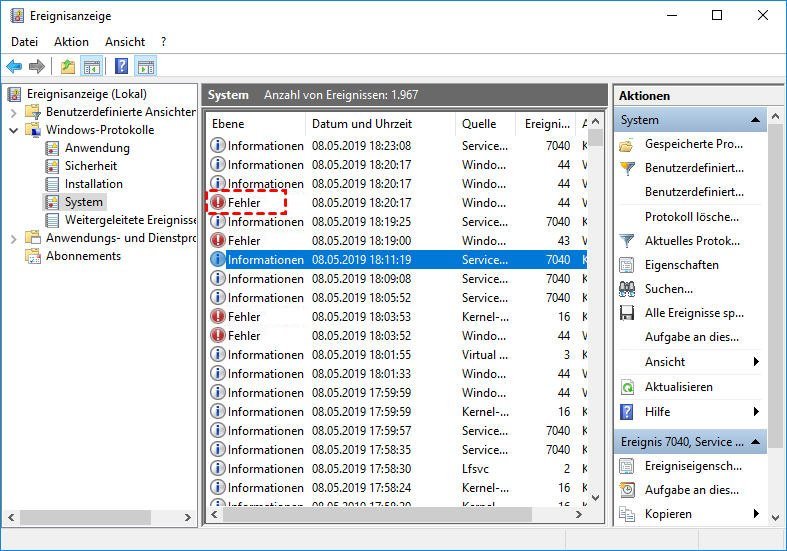Toggle the action pane toolbar icon
The height and width of the screenshot is (551, 787).
point(146,66)
